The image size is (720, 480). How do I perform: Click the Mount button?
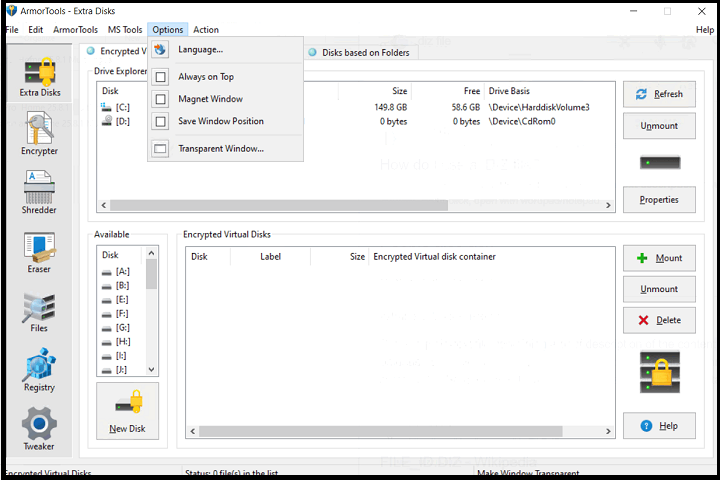(659, 258)
